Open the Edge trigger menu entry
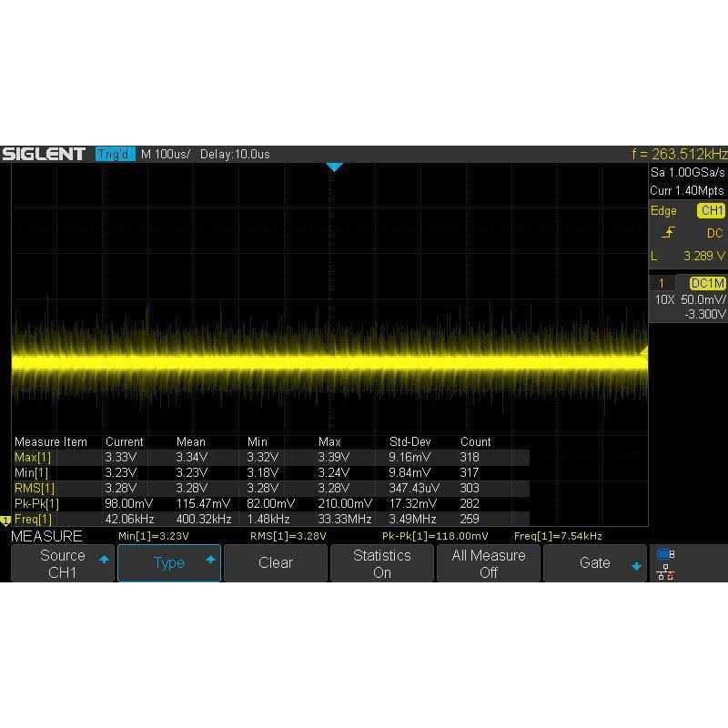The height and width of the screenshot is (728, 728). click(x=663, y=210)
